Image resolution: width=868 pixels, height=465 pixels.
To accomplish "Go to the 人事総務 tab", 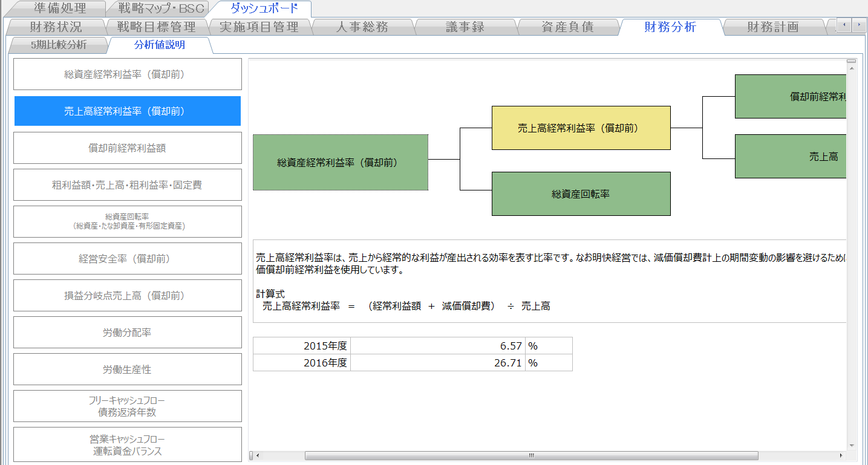I will point(362,27).
